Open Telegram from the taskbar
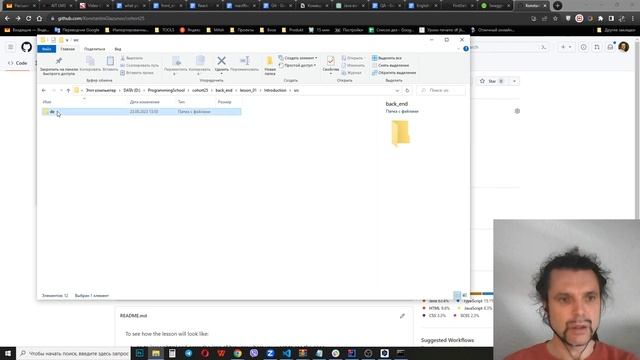 tap(189, 353)
